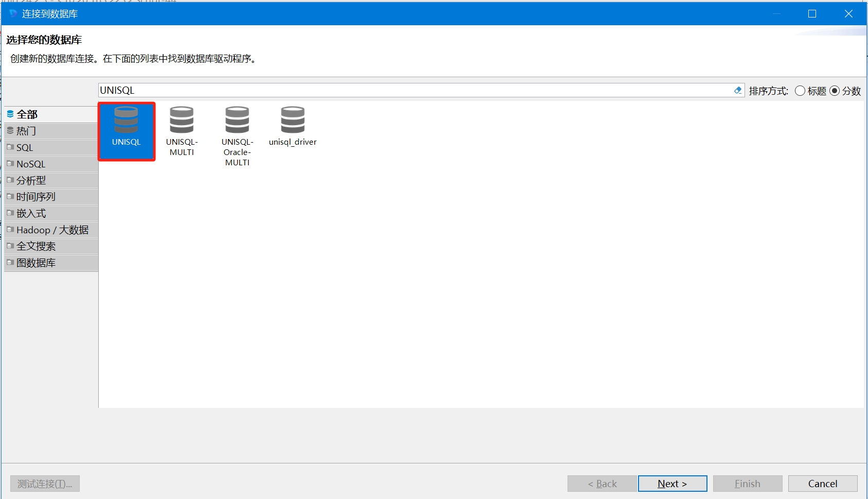Open the 嵌入式 category
868x499 pixels.
coord(51,213)
